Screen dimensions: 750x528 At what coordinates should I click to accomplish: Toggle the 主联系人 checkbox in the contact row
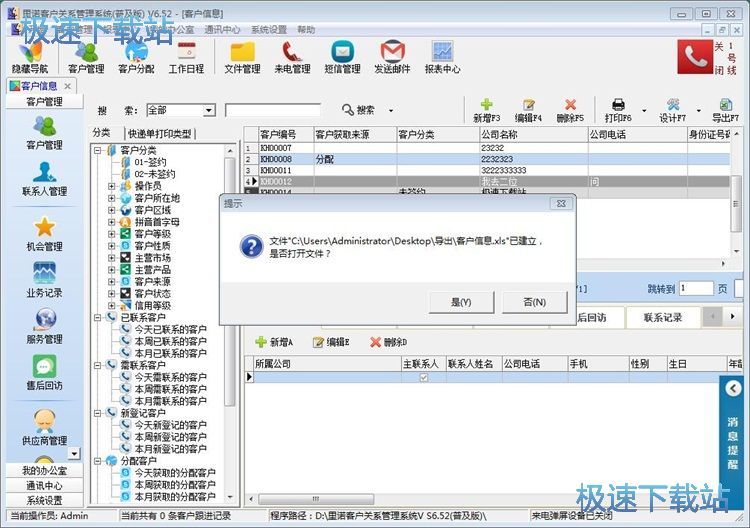click(424, 378)
